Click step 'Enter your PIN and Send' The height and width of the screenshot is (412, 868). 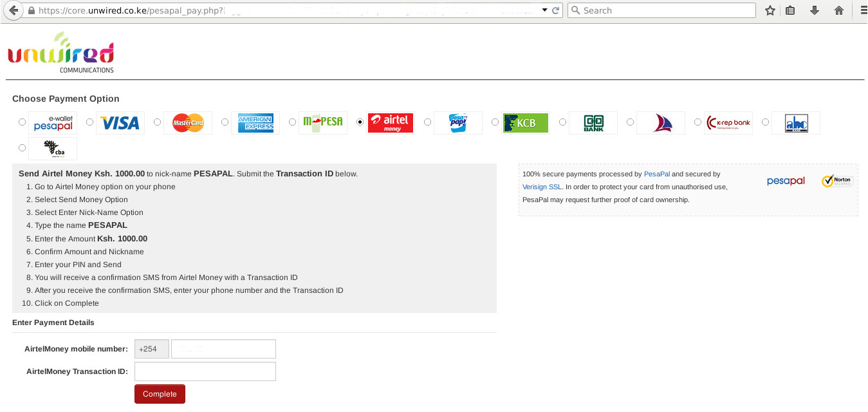(x=78, y=265)
